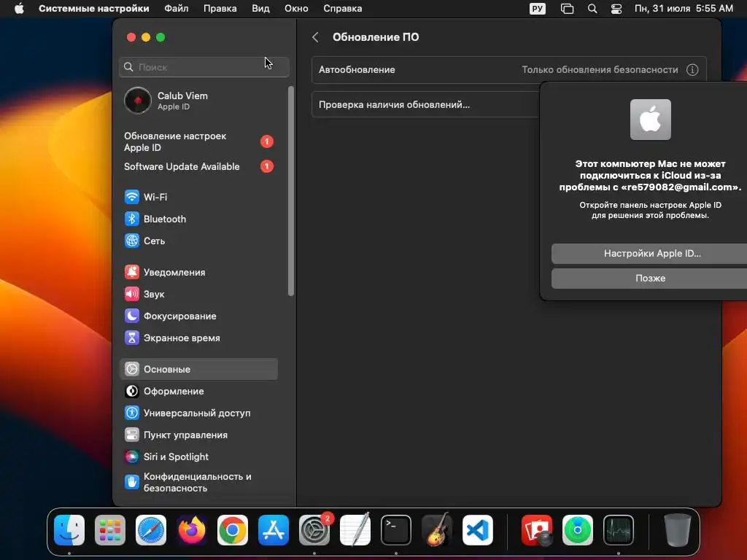Go back with the chevron arrow

[x=315, y=37]
